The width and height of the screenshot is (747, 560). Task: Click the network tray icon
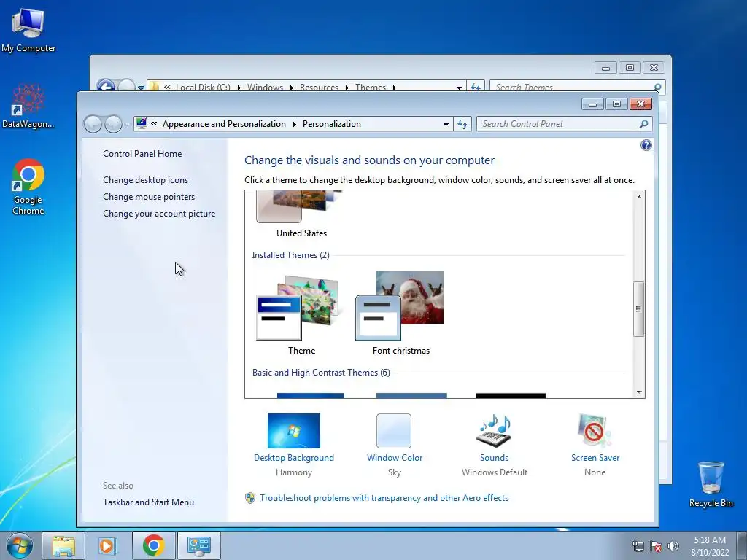(638, 546)
